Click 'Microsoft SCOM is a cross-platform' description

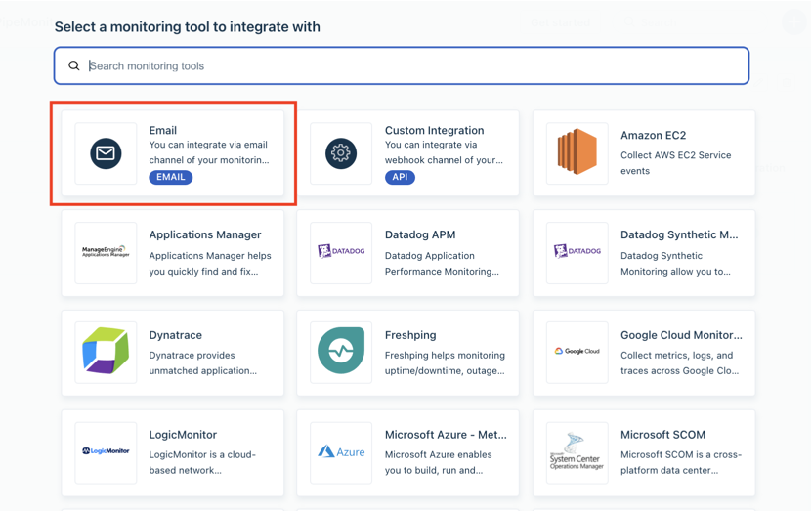coord(681,462)
